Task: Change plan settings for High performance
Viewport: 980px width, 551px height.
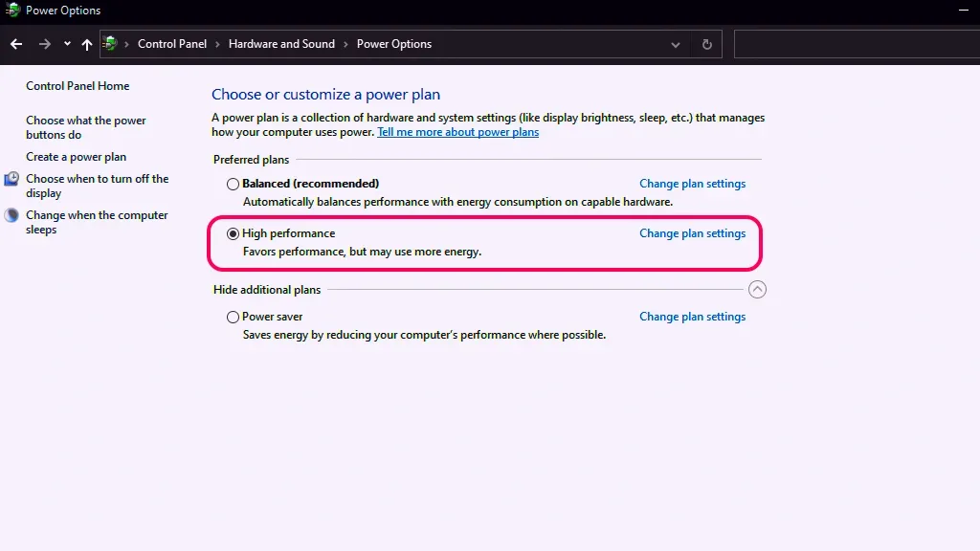Action: 692,233
